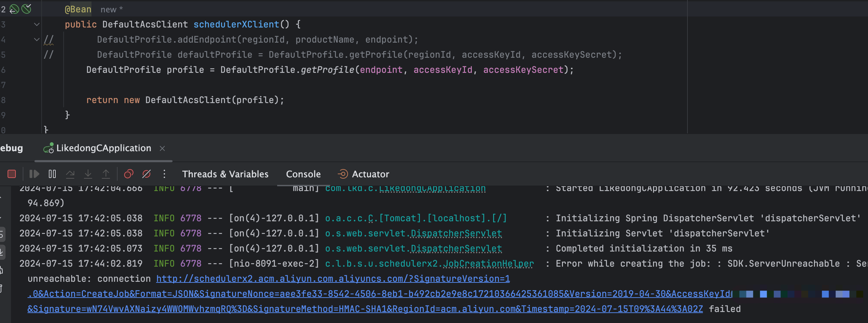Toggle scroll to end in the console

pyautogui.click(x=2, y=253)
